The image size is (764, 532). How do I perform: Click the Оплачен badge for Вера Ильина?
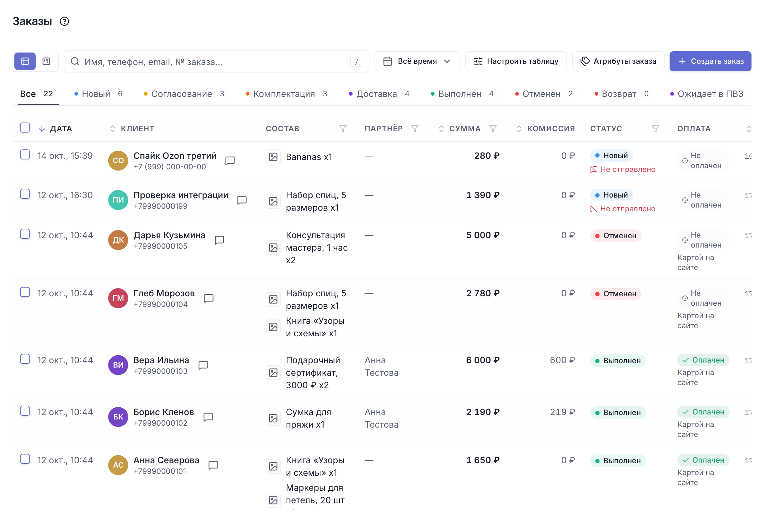[703, 360]
